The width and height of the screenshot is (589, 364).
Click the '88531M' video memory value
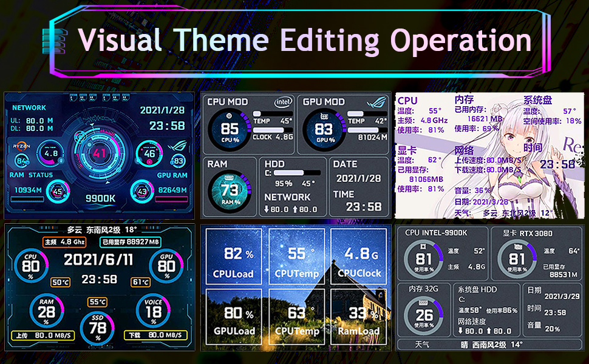pyautogui.click(x=563, y=275)
